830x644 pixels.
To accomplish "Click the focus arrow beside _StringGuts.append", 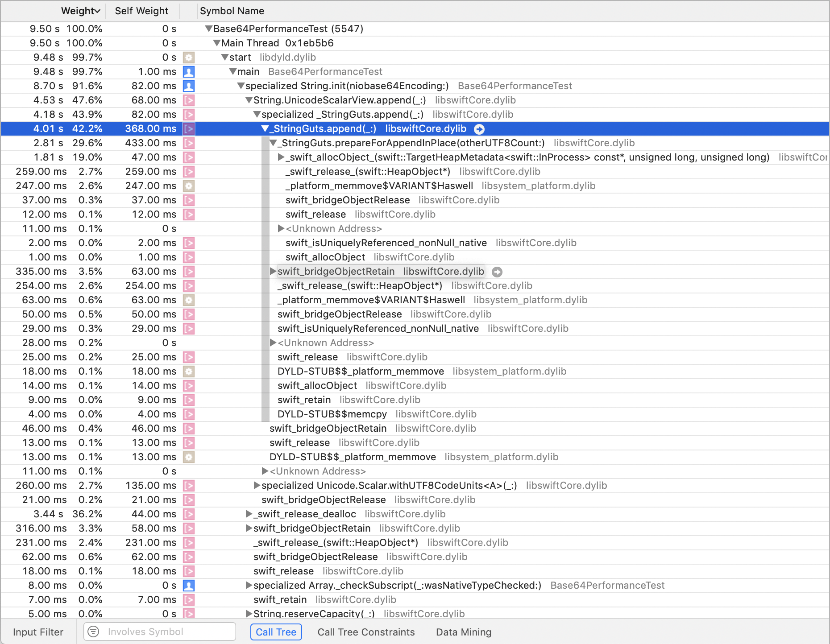I will [x=479, y=129].
